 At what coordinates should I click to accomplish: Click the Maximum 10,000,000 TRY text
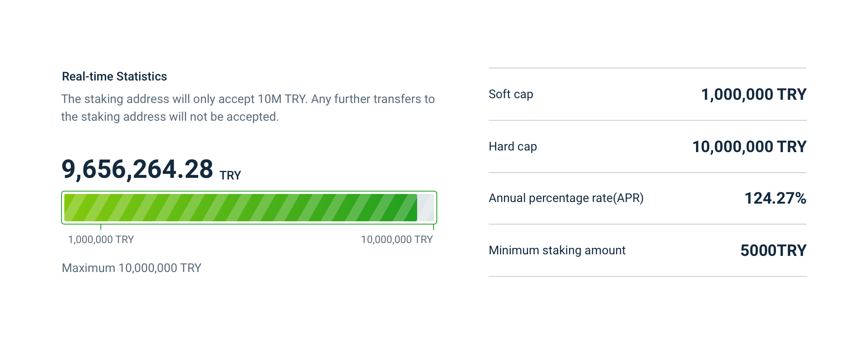point(131,268)
